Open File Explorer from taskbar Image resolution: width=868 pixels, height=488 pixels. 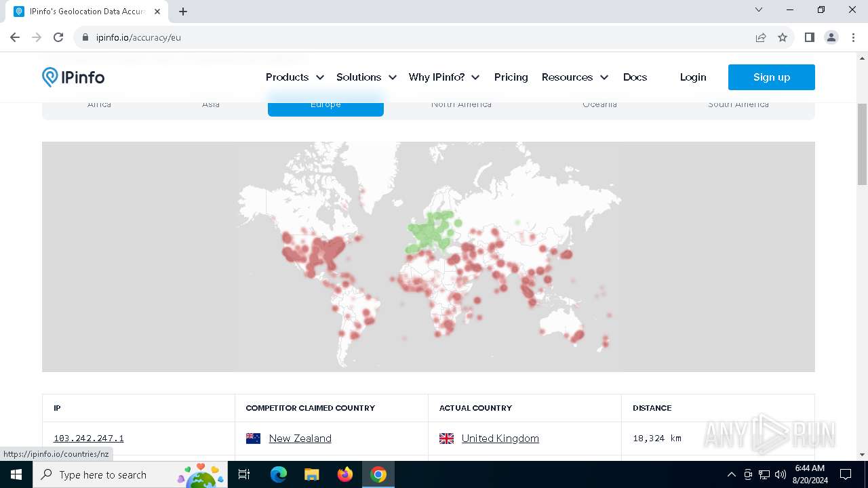coord(311,474)
